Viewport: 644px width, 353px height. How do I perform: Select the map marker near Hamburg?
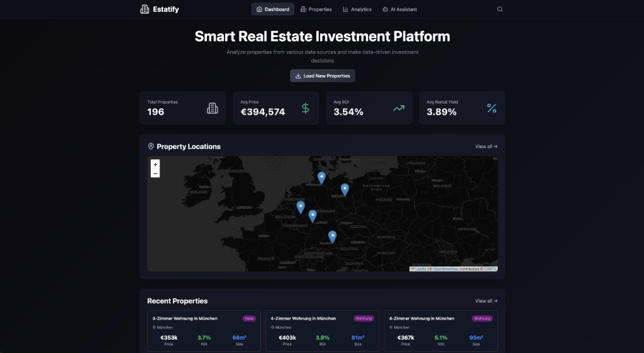(321, 178)
